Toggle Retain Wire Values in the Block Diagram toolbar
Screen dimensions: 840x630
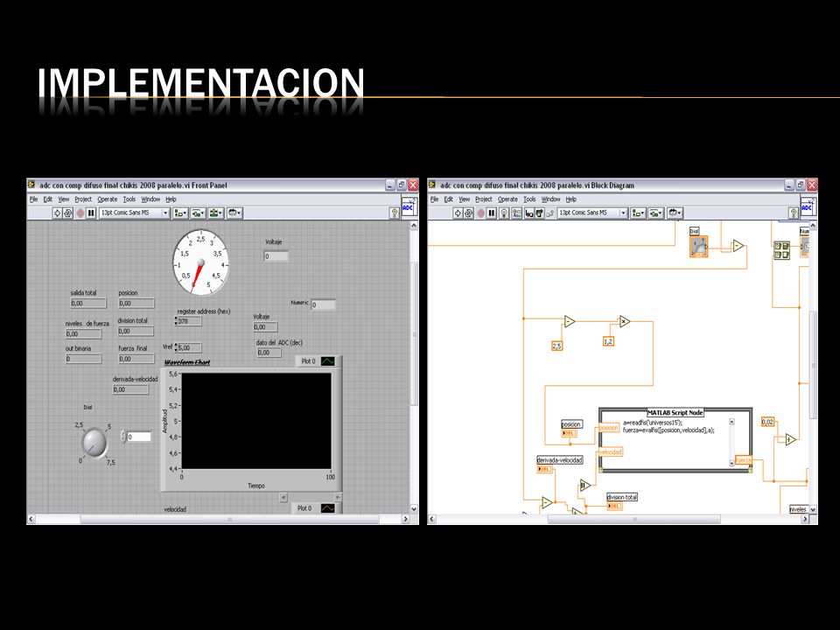[x=516, y=213]
